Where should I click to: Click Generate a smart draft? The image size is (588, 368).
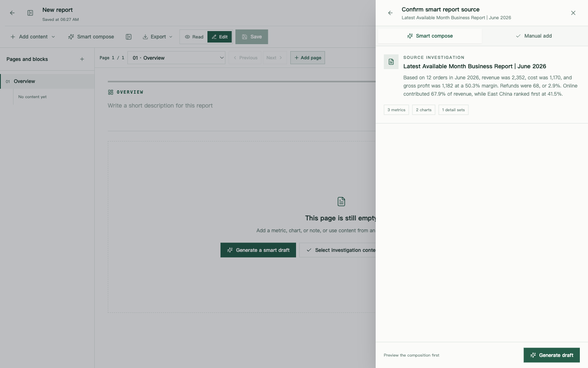258,250
